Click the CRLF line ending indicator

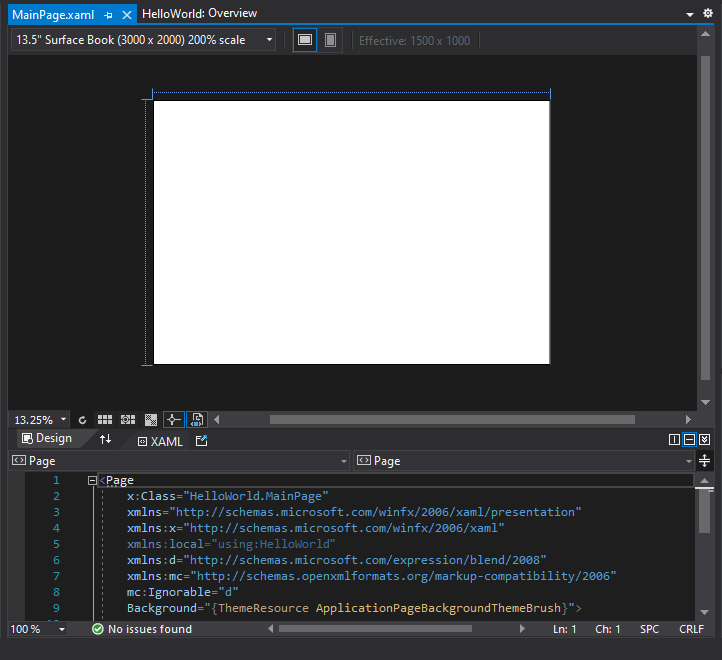click(691, 629)
